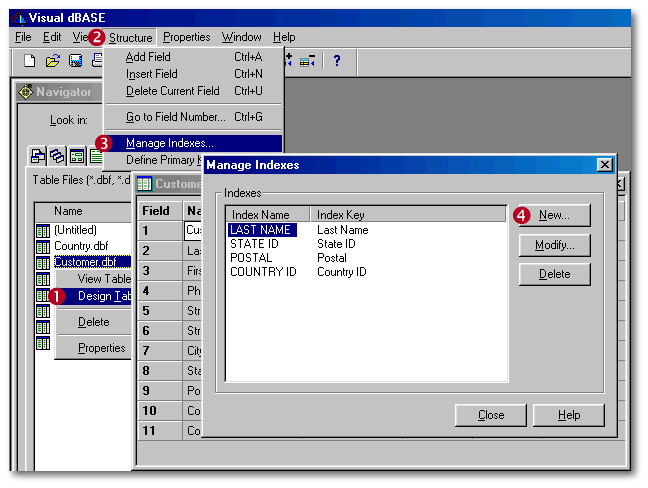Click field row number 2 in Customer table
The image size is (648, 488).
click(160, 251)
